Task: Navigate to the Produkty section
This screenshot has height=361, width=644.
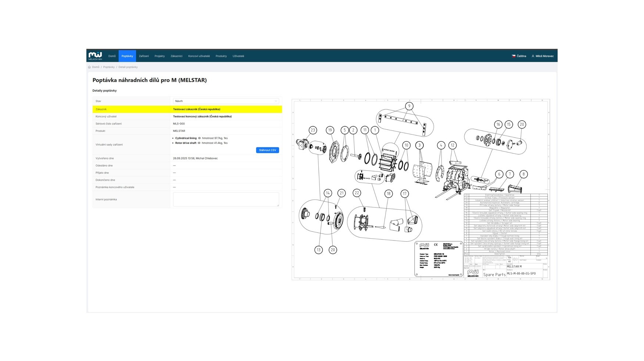Action: (221, 56)
